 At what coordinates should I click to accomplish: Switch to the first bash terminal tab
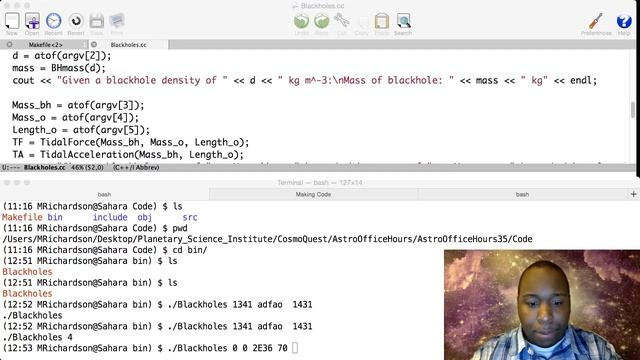[x=104, y=195]
